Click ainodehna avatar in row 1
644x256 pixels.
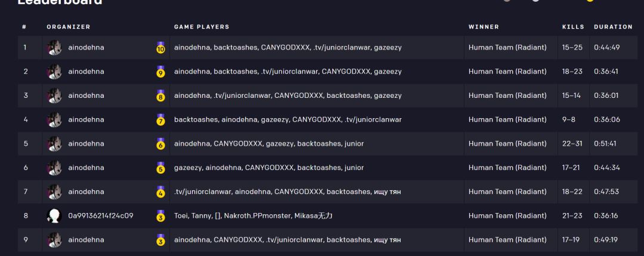click(54, 47)
